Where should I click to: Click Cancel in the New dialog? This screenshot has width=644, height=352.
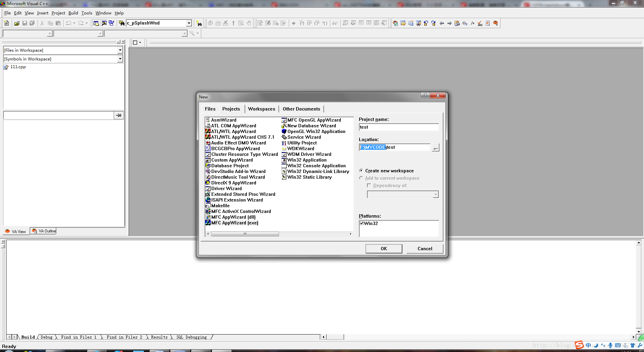425,249
